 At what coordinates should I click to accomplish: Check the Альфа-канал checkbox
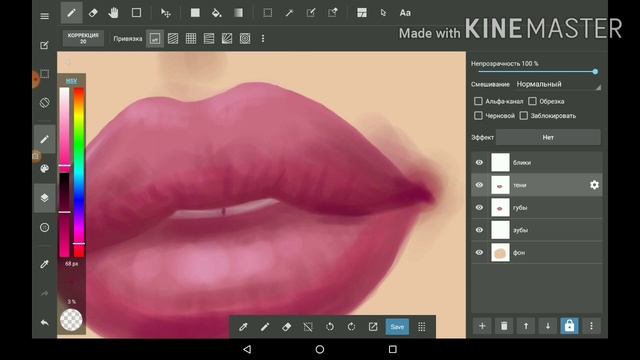tap(478, 101)
